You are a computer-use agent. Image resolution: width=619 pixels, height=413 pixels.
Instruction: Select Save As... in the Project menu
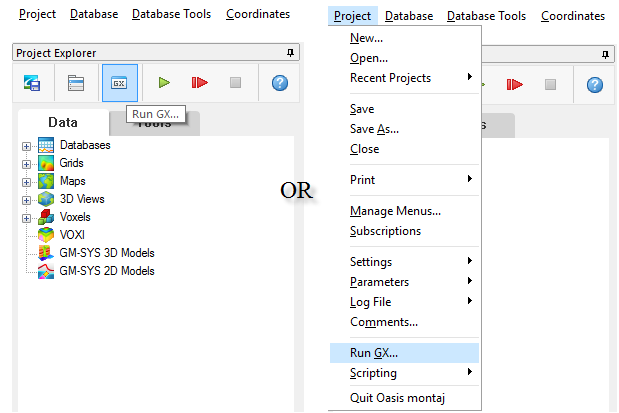tap(374, 129)
